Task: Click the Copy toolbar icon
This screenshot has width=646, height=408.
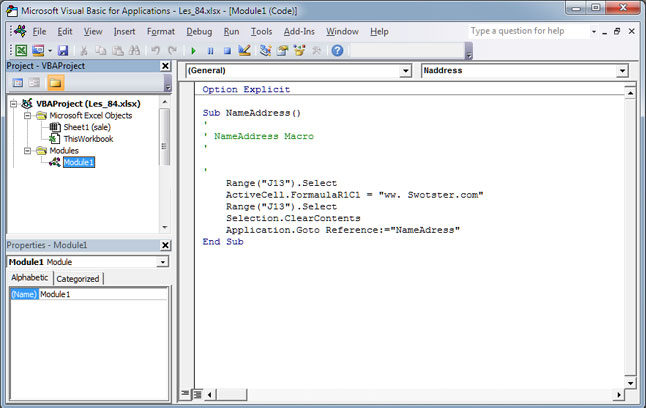Action: [101, 51]
